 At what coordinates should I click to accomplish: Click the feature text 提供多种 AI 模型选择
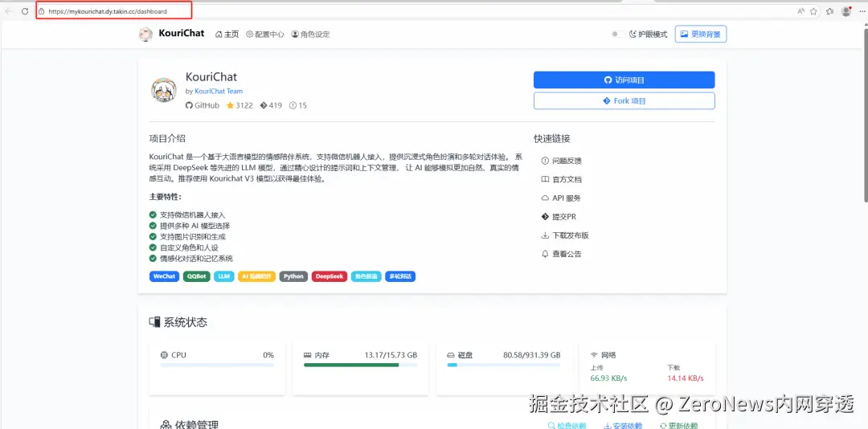[194, 226]
